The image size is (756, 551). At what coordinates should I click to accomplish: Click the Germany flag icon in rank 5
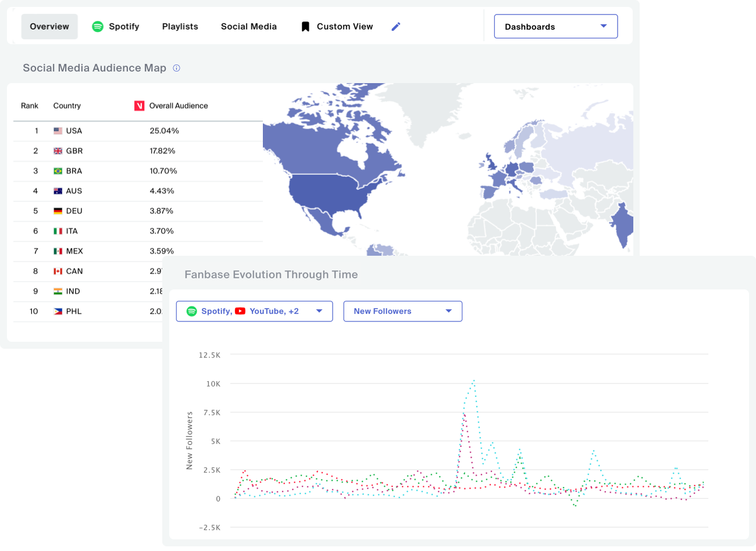pos(58,211)
